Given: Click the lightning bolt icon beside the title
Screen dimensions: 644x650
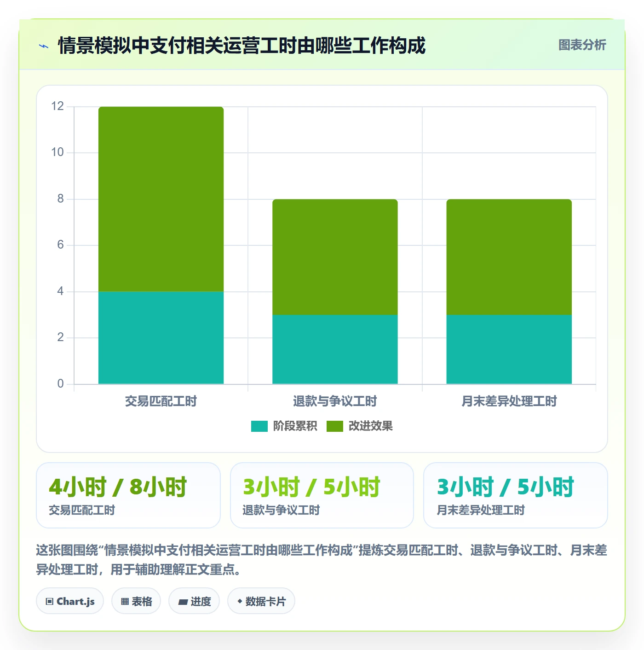Looking at the screenshot, I should click(44, 46).
